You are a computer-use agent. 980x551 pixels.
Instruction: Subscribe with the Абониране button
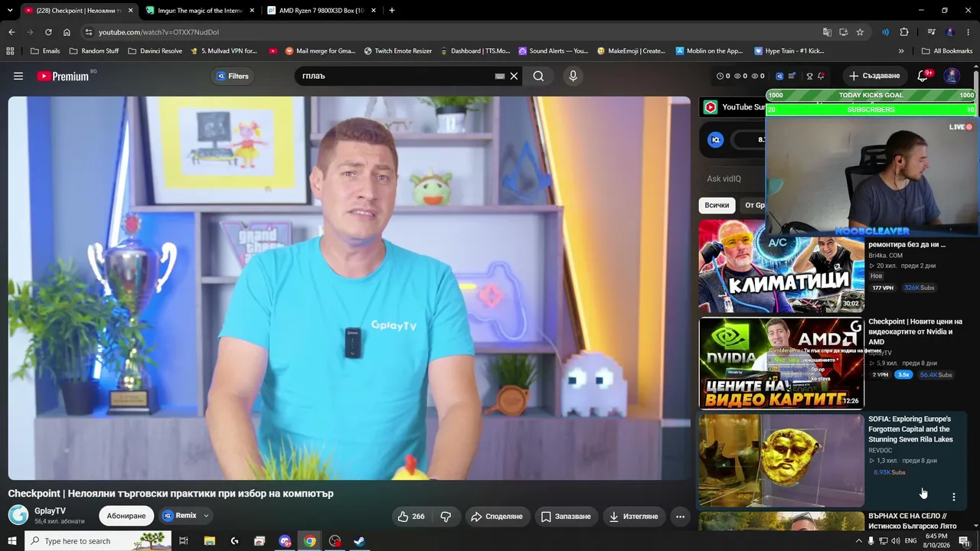coord(126,516)
